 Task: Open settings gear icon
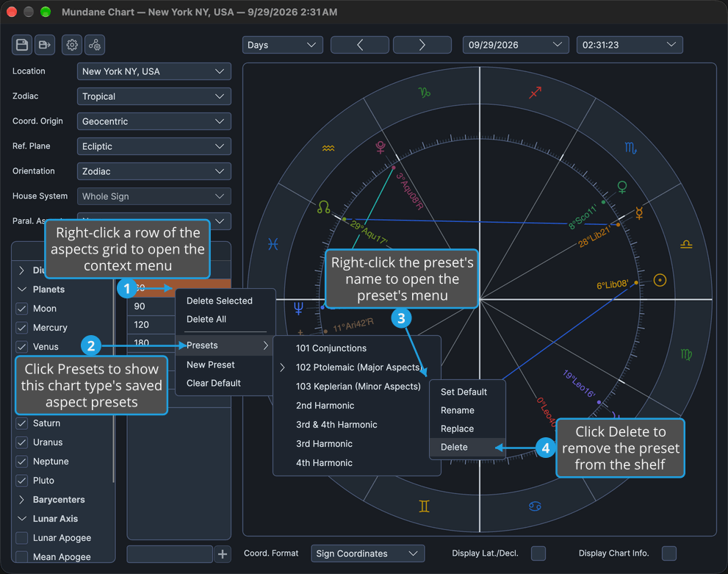click(x=72, y=45)
